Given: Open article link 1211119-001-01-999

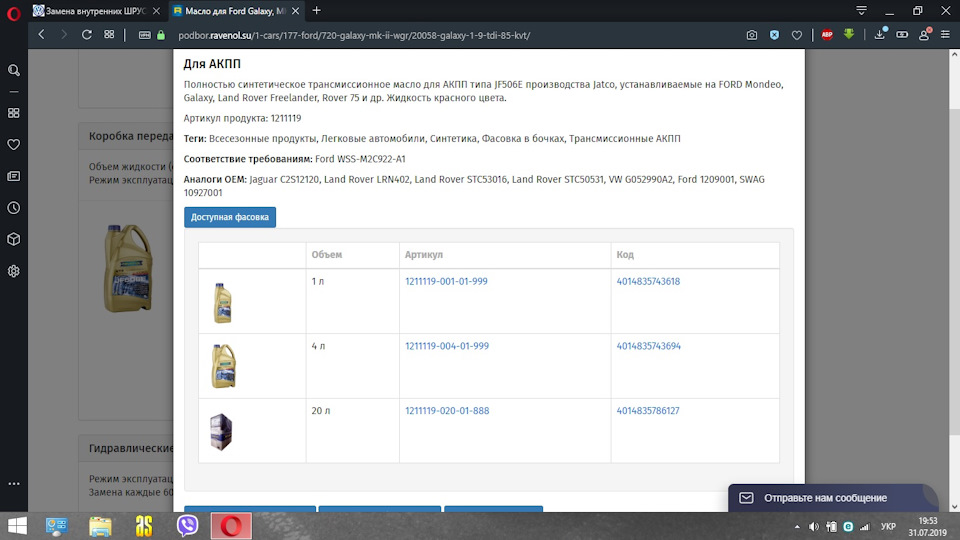Looking at the screenshot, I should 446,282.
